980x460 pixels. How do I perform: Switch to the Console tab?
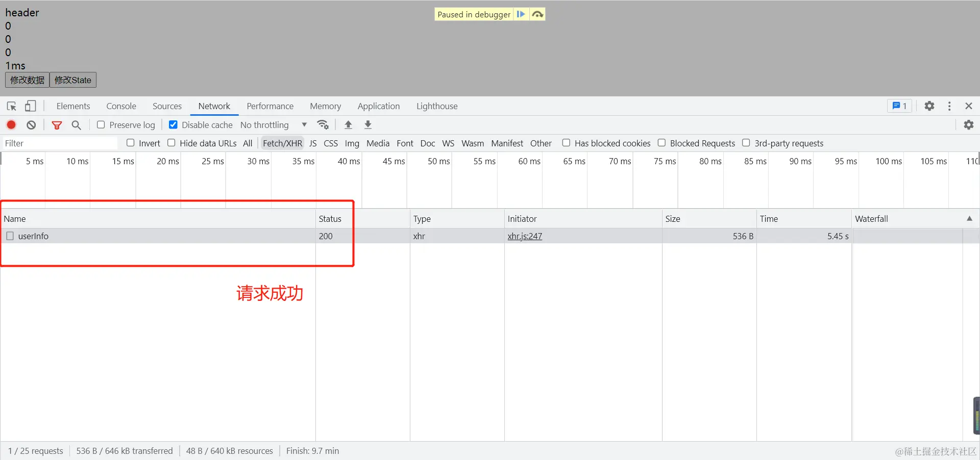coord(121,106)
